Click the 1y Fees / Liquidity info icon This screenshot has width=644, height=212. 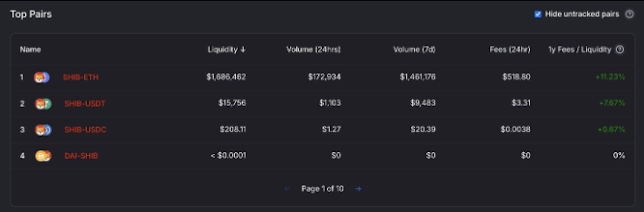(620, 49)
